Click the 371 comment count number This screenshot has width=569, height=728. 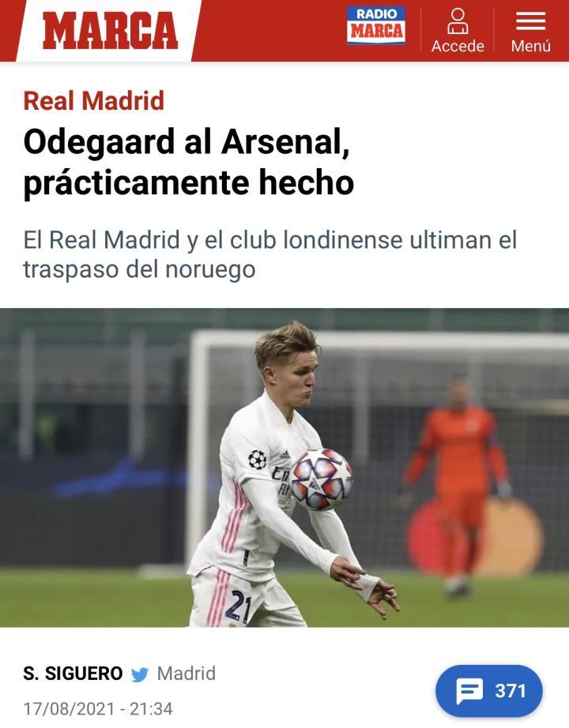tap(511, 691)
